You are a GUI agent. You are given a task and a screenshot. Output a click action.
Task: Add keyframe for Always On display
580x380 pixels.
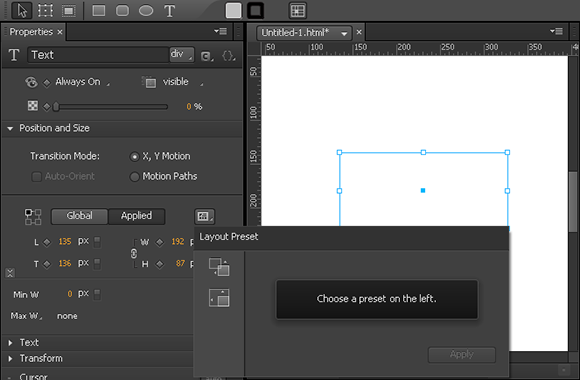[x=47, y=83]
